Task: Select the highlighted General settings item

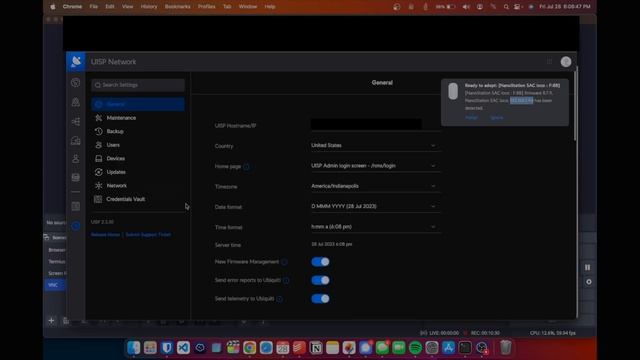Action: (x=138, y=104)
